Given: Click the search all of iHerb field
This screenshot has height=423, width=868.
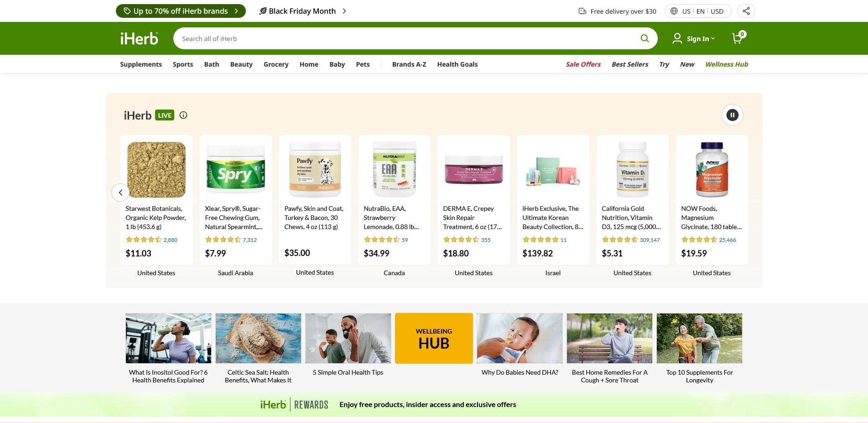Looking at the screenshot, I should click(x=406, y=38).
